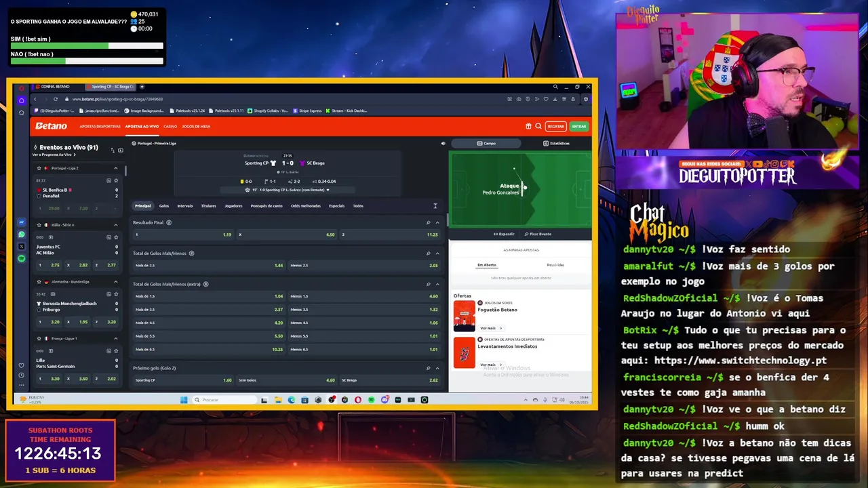
Task: Pin the Total de Golos Mais/Menos market
Action: (x=428, y=253)
